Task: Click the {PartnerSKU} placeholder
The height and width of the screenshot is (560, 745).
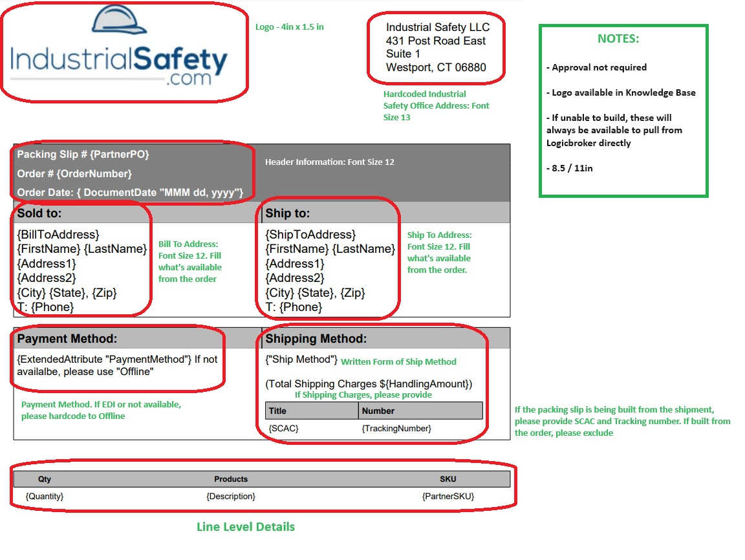Action: pyautogui.click(x=448, y=496)
